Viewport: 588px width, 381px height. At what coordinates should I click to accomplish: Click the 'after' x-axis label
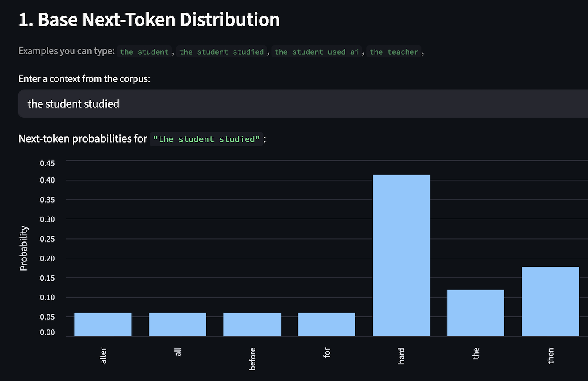[103, 356]
